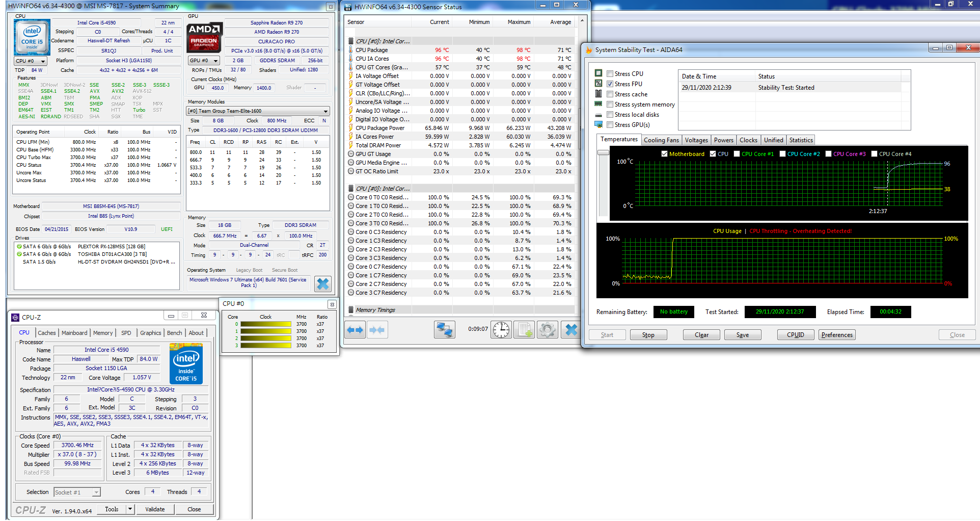Viewport: 980px width, 521px height.
Task: Open the CPU #0 selector dropdown
Action: (x=31, y=61)
